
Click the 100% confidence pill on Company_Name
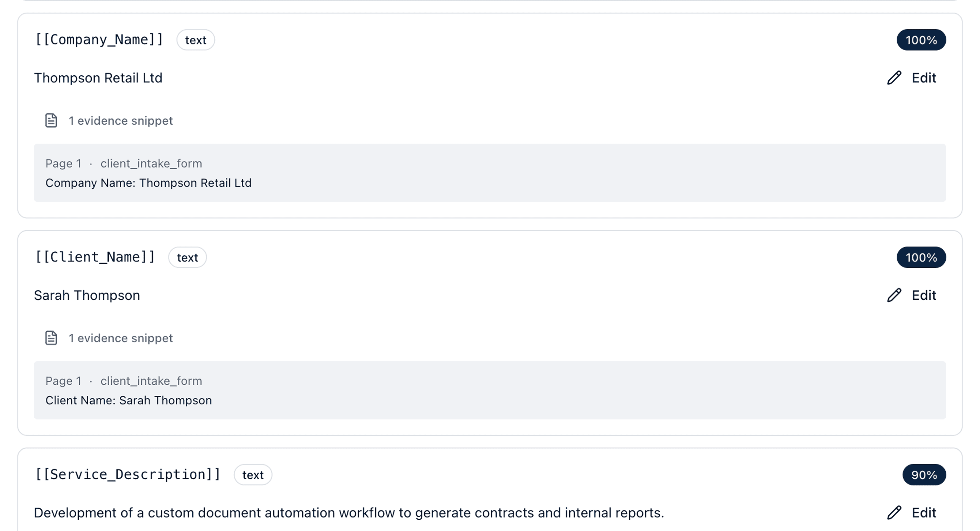(x=921, y=40)
